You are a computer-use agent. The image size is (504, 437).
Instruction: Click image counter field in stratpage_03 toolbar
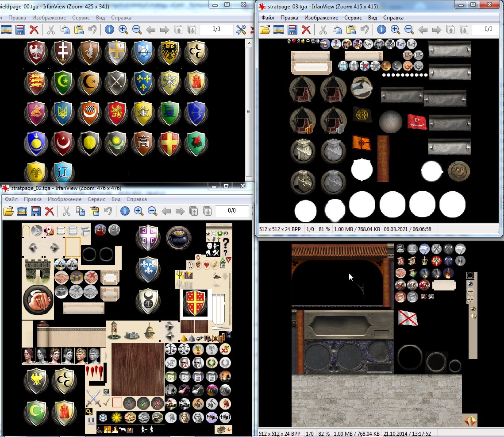coord(488,29)
